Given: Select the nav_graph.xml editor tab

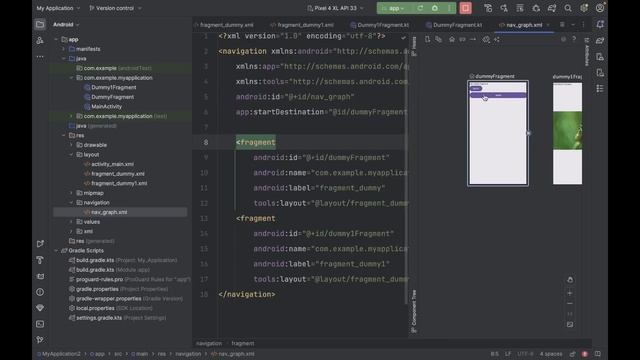Looking at the screenshot, I should tap(524, 25).
